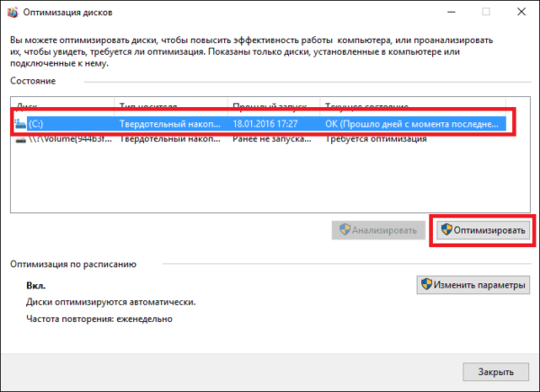This screenshot has width=540, height=392.
Task: Click the Оптимизация дисков title bar icon
Action: coord(13,13)
